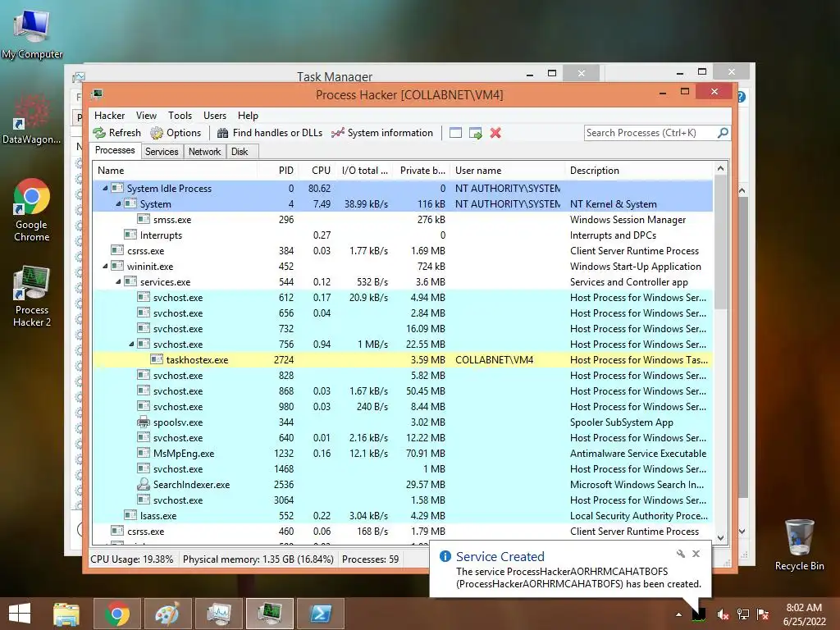Image resolution: width=840 pixels, height=630 pixels.
Task: Click the process list vertical scrollbar thumb
Action: [x=721, y=242]
